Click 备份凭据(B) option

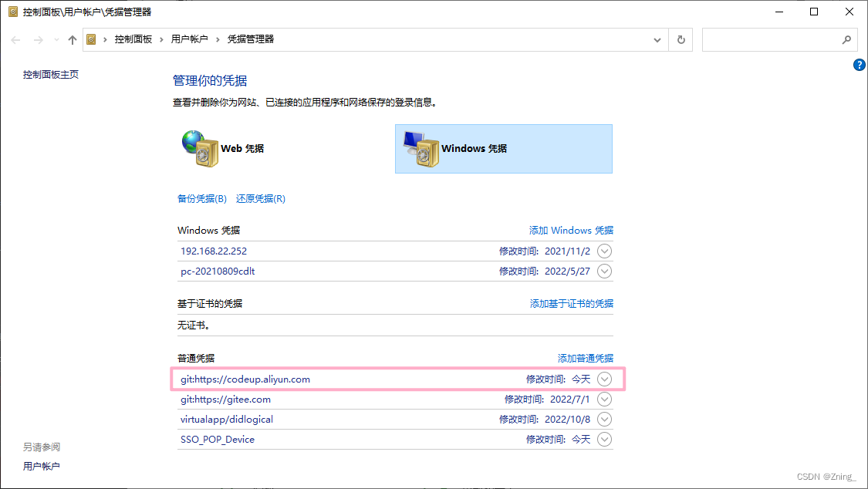[201, 198]
